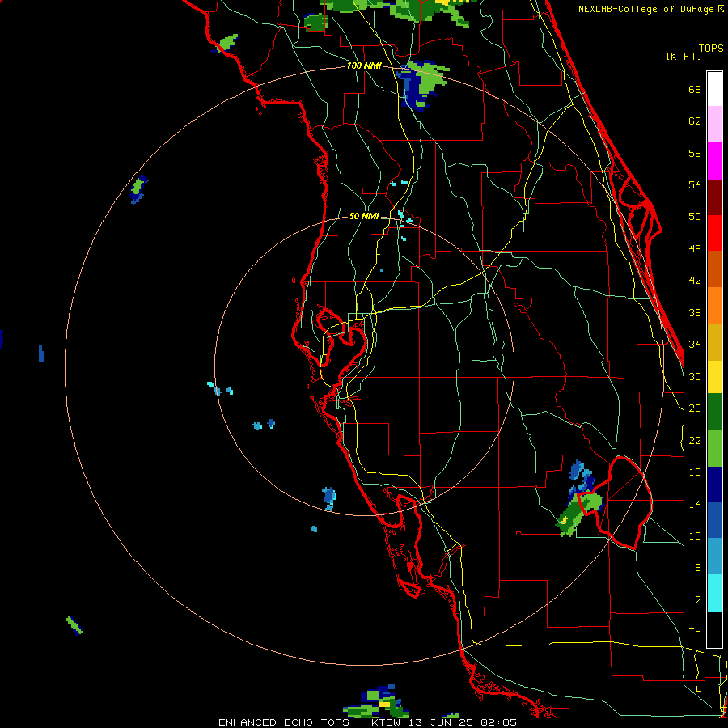Screen dimensions: 728x728
Task: Click the [K FT] units label
Action: [684, 56]
